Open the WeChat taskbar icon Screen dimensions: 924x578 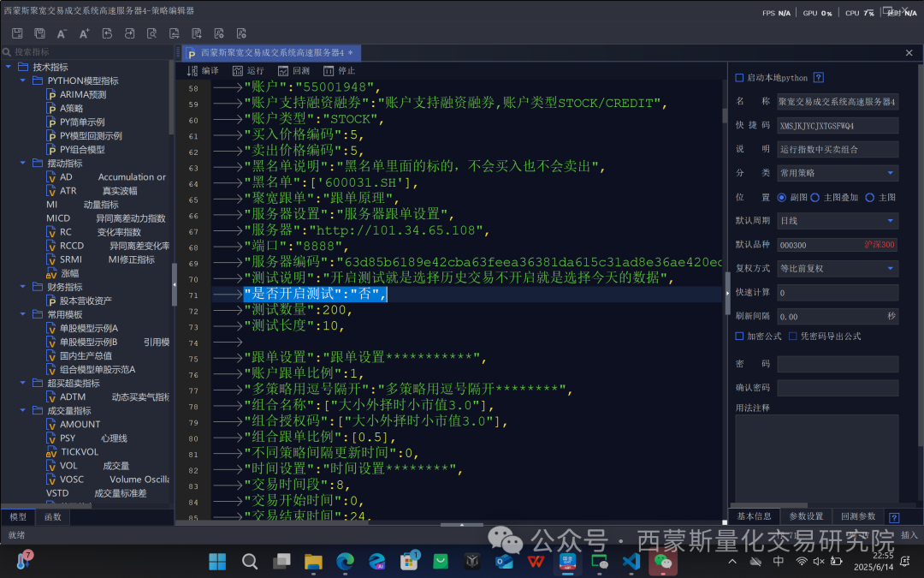click(663, 561)
